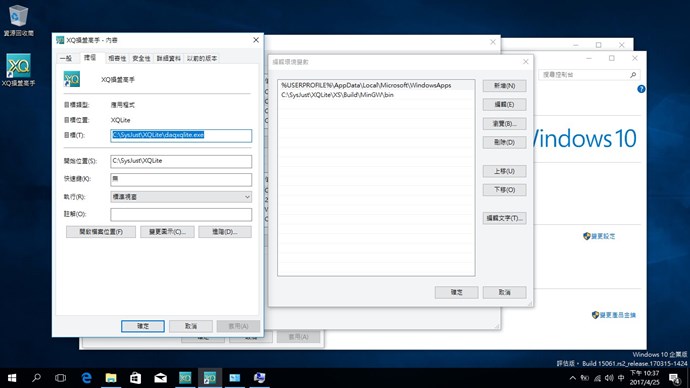Open the Mail app taskbar icon

160,378
